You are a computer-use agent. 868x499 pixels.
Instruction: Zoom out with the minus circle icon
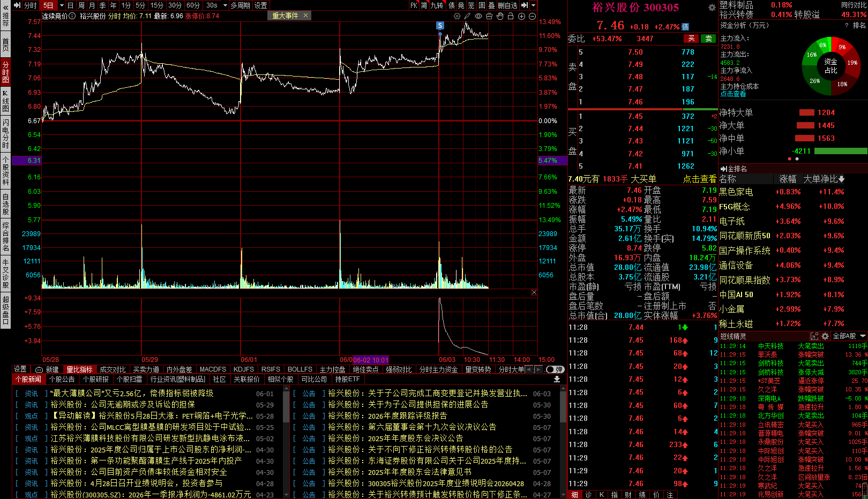coord(532,16)
